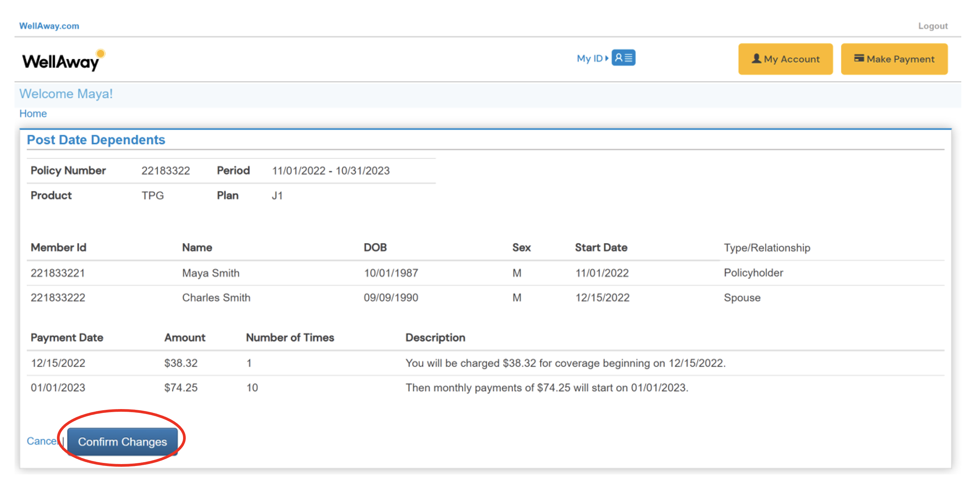Click Maya Smith's sex value M
The height and width of the screenshot is (495, 980).
pyautogui.click(x=517, y=273)
